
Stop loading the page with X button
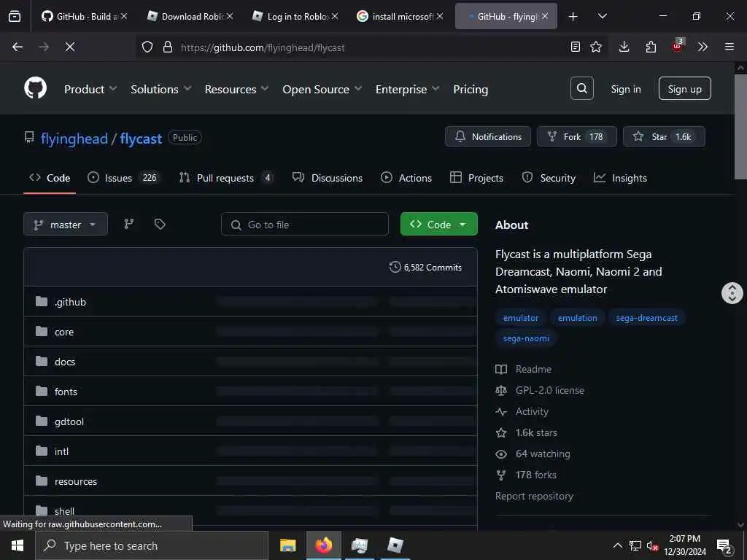coord(69,47)
